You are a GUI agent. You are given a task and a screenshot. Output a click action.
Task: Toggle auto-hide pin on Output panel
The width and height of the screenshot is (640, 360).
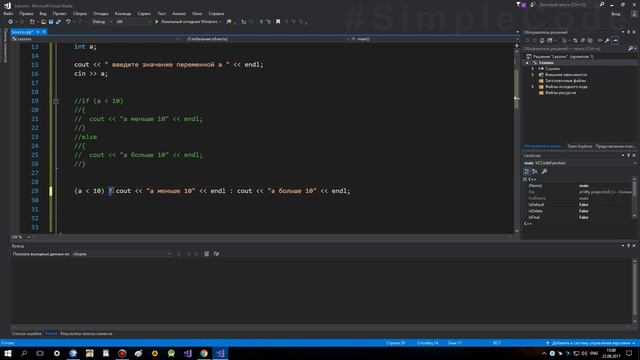(629, 246)
